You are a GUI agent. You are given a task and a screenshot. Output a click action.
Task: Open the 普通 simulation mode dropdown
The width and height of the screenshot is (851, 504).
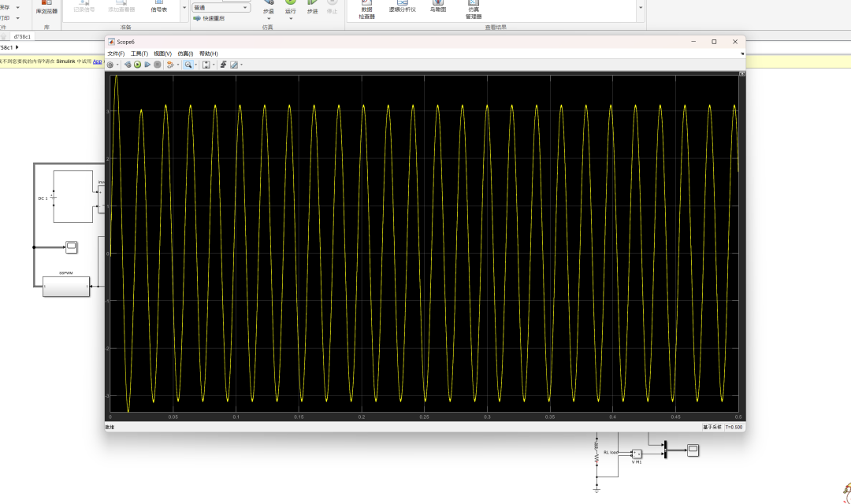221,8
